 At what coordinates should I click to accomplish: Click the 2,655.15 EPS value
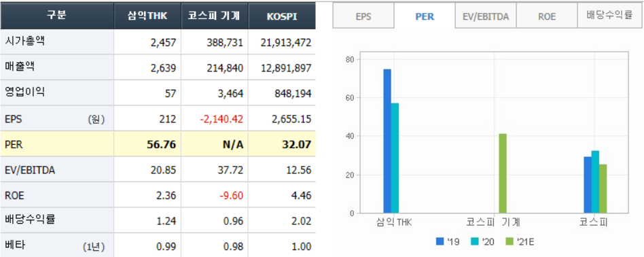[x=291, y=119]
